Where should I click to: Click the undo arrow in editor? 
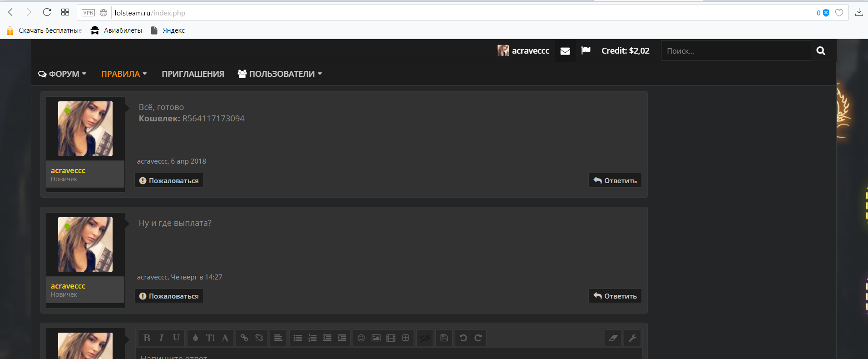click(463, 338)
